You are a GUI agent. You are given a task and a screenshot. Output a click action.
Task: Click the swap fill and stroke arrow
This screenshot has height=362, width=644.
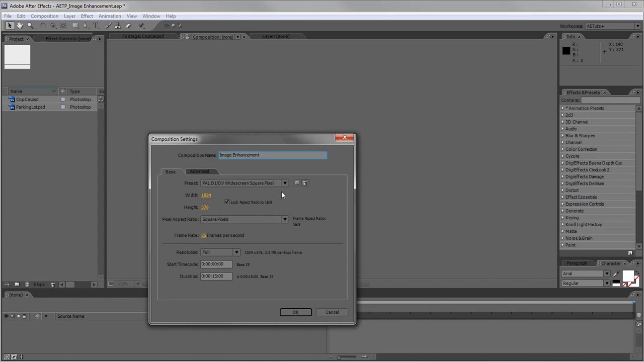[x=637, y=273]
